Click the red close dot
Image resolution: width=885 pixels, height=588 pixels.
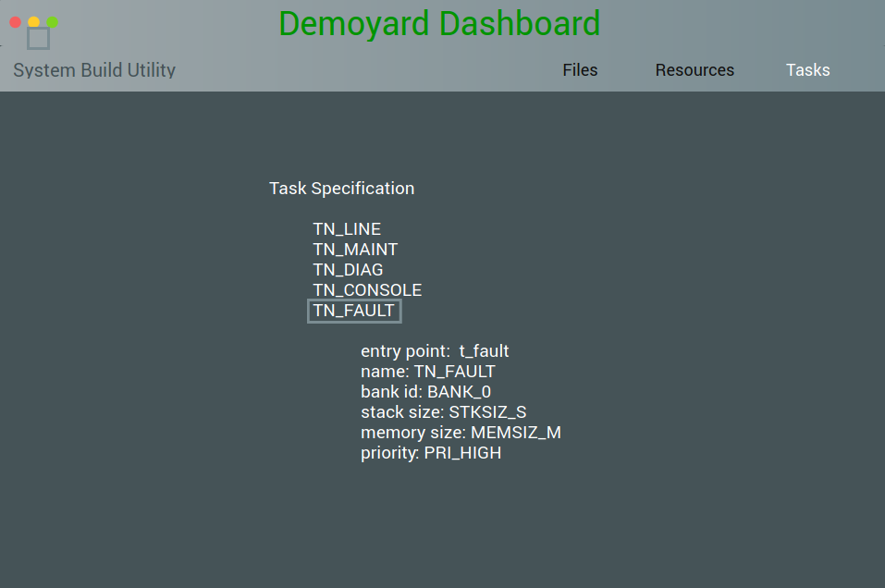click(x=15, y=21)
